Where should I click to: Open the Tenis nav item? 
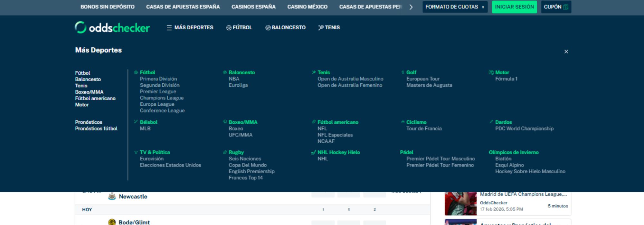(x=329, y=28)
